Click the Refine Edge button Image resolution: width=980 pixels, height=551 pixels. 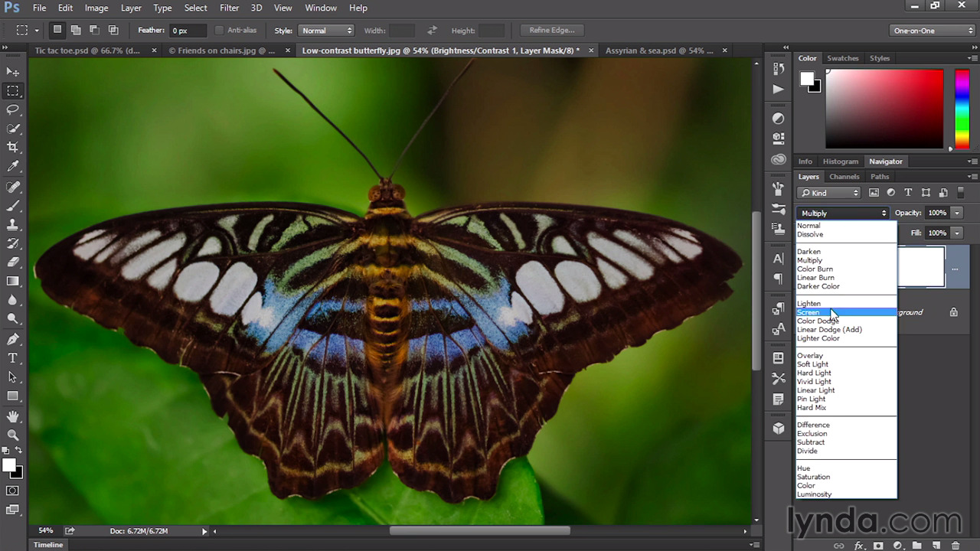point(552,31)
